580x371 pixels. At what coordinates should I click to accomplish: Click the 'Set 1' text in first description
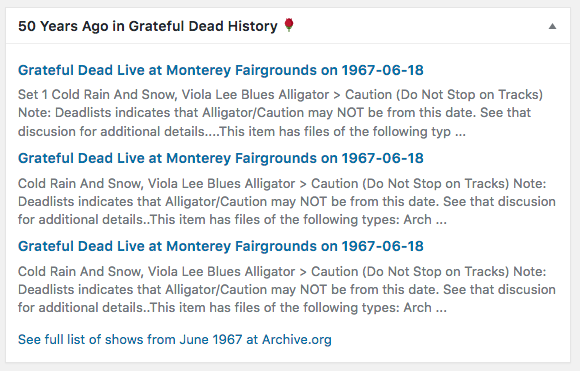(33, 95)
